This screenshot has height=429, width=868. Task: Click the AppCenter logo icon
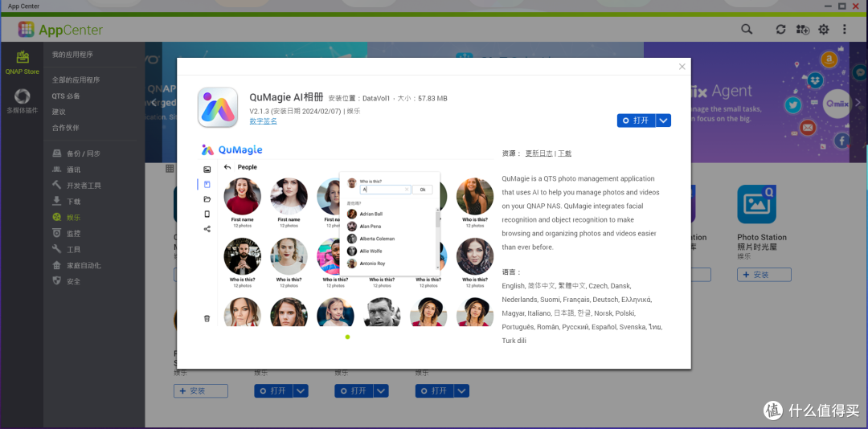click(x=26, y=30)
